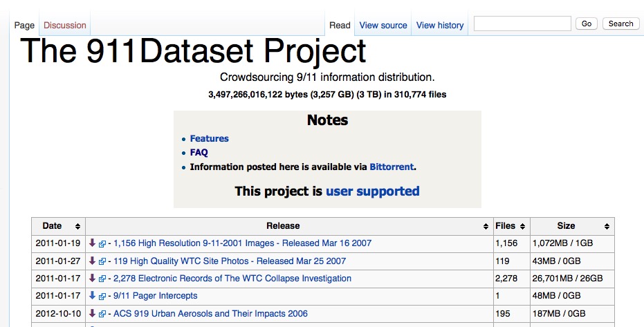644x327 pixels.
Task: Switch to the Discussion tab
Action: point(65,26)
